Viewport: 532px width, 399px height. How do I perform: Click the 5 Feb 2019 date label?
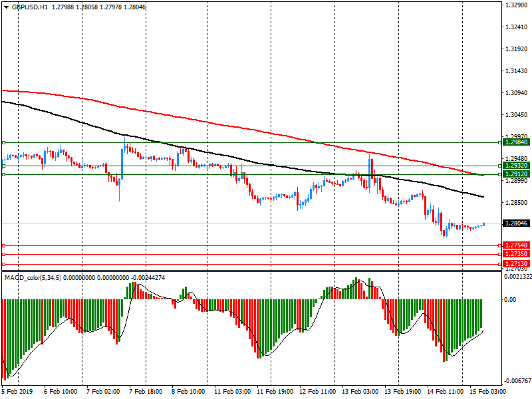tap(16, 392)
